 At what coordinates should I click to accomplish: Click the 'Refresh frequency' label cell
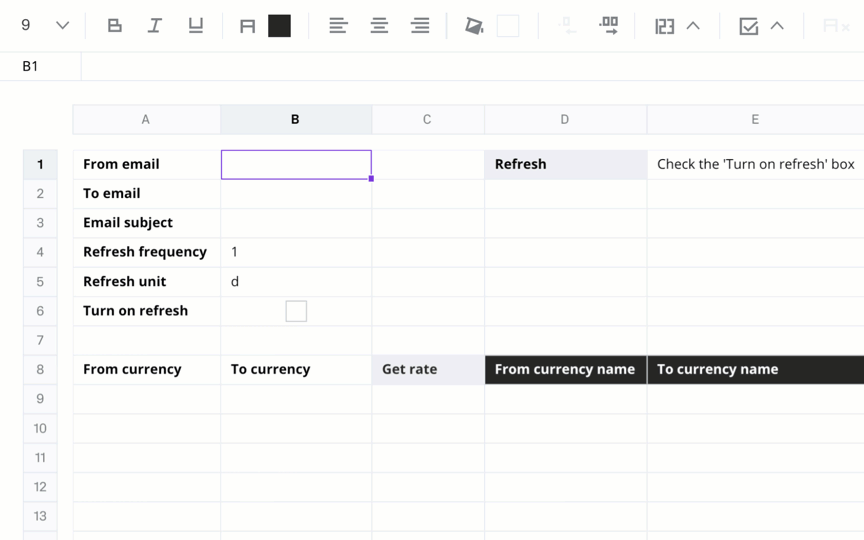pyautogui.click(x=147, y=252)
